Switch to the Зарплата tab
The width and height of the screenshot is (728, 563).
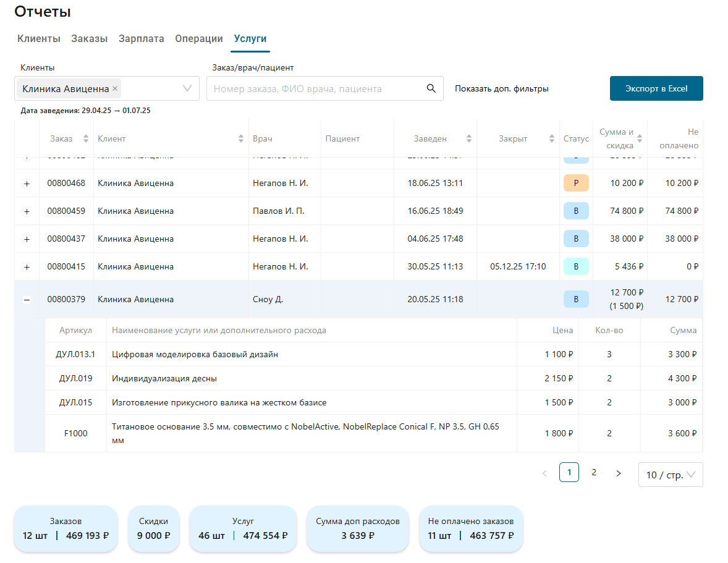coord(141,38)
